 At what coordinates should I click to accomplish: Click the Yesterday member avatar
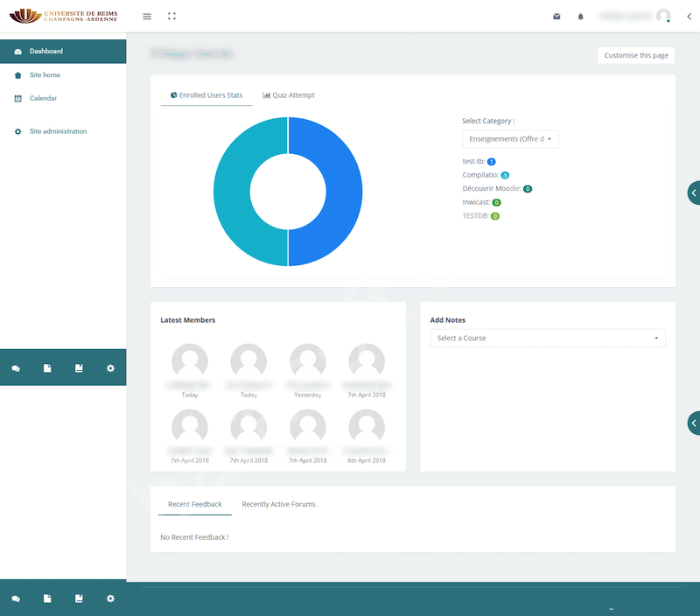308,361
